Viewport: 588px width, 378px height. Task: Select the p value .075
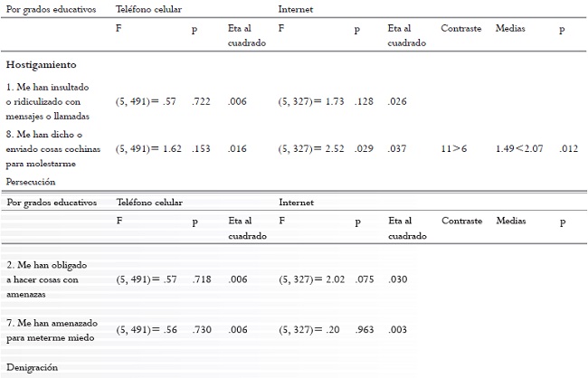tap(364, 280)
